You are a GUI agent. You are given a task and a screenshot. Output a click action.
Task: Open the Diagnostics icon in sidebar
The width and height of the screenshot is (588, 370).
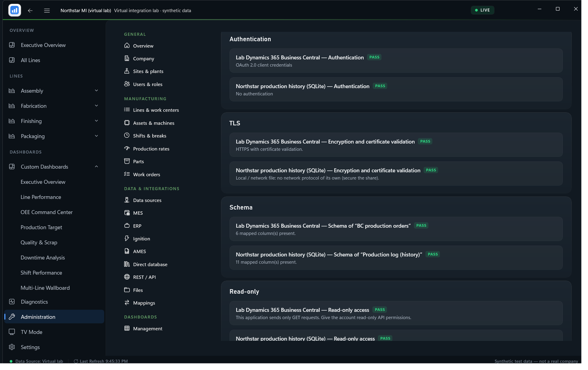pos(12,302)
